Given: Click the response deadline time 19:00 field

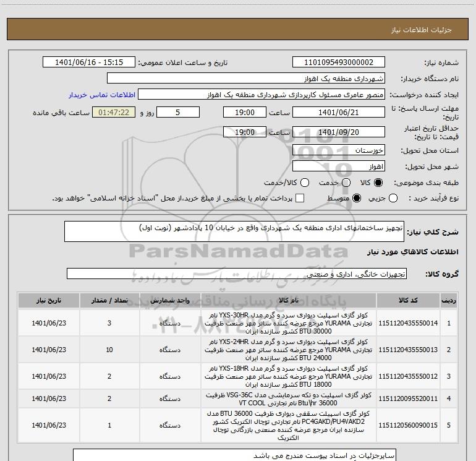Looking at the screenshot, I should [245, 113].
